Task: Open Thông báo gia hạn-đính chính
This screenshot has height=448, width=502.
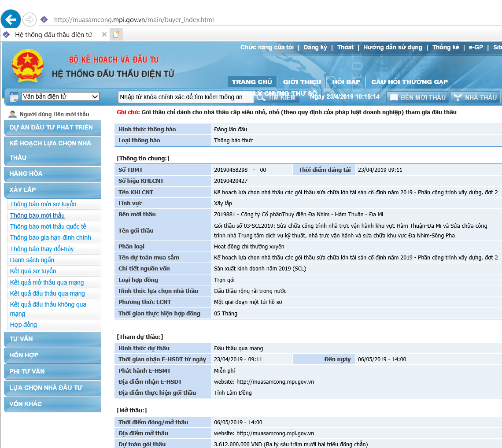Action: 50,237
